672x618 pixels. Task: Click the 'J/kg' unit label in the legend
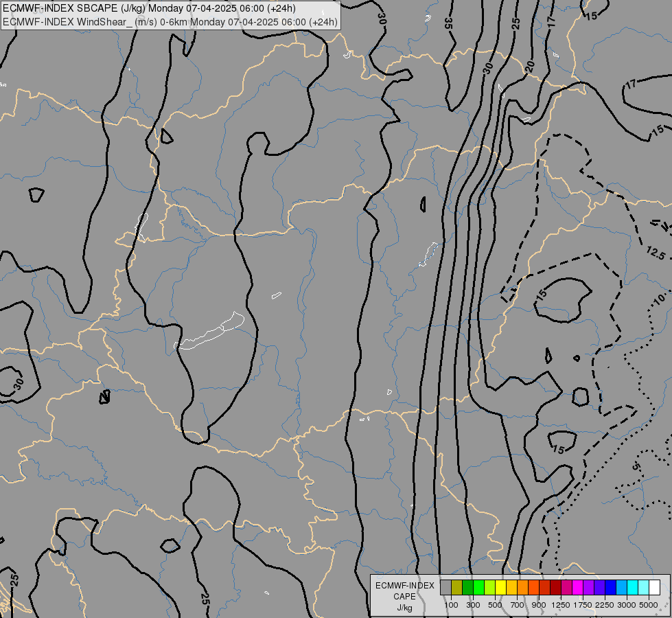point(404,608)
